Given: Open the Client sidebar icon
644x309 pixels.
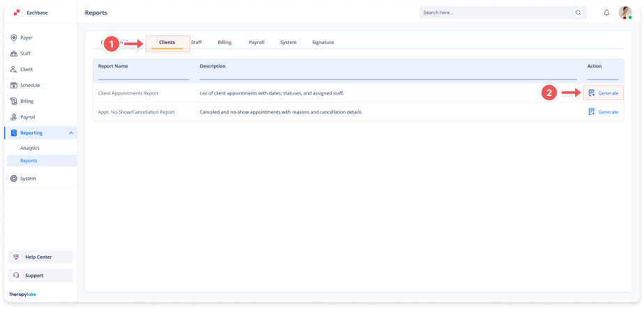Looking at the screenshot, I should tap(13, 70).
